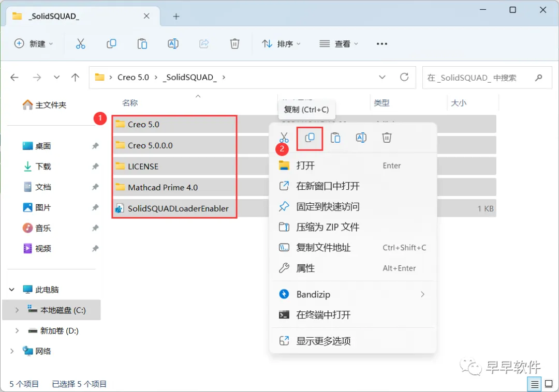The height and width of the screenshot is (392, 559).
Task: Expand the Bandizip submenu
Action: 422,294
